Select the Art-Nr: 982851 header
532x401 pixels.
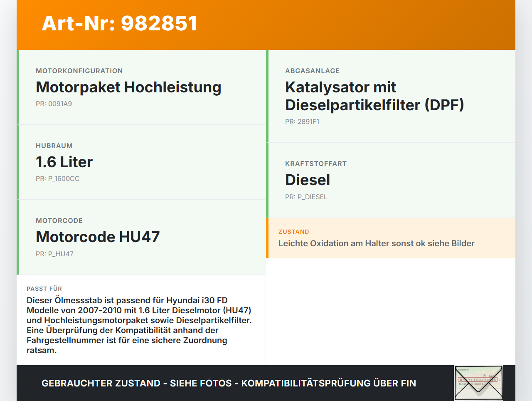119,24
